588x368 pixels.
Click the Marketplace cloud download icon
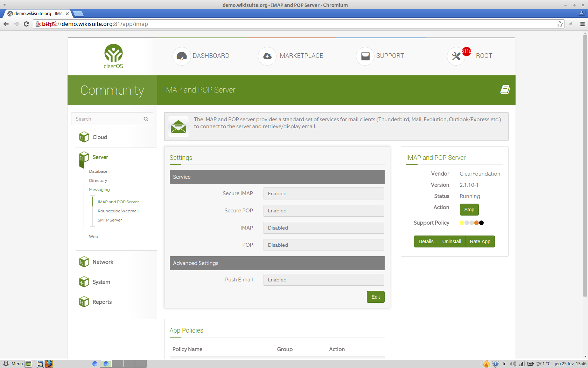(x=267, y=56)
